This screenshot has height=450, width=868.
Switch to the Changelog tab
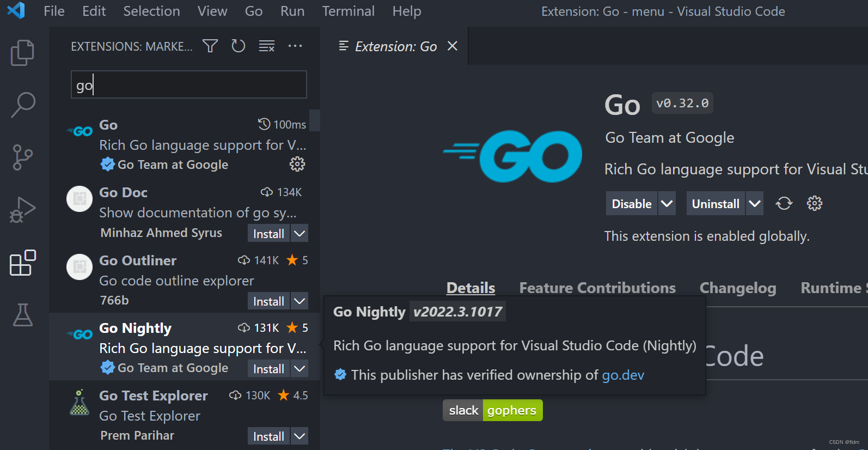pos(738,288)
